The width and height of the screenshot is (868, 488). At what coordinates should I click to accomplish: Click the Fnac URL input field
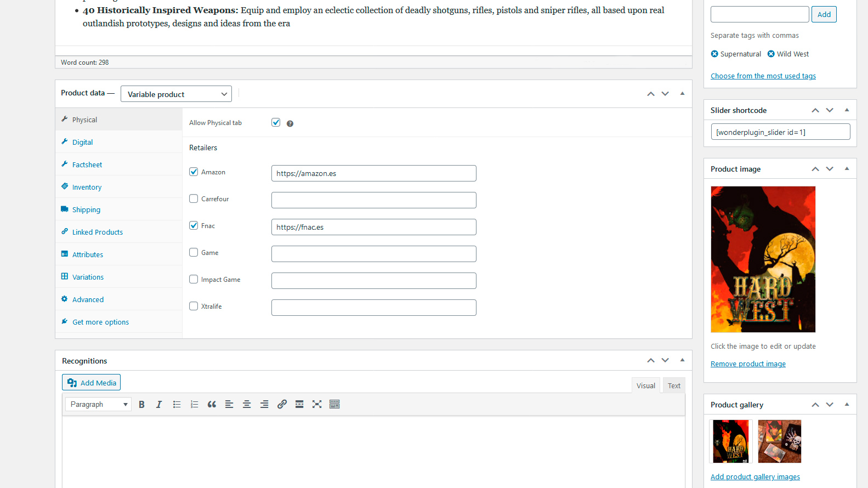point(374,227)
